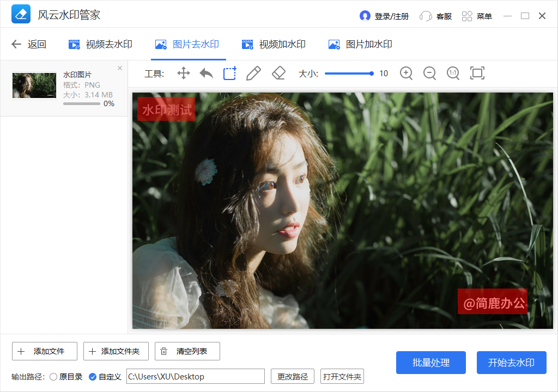Image resolution: width=558 pixels, height=392 pixels.
Task: Reset image to 1:1 scale
Action: pyautogui.click(x=453, y=73)
